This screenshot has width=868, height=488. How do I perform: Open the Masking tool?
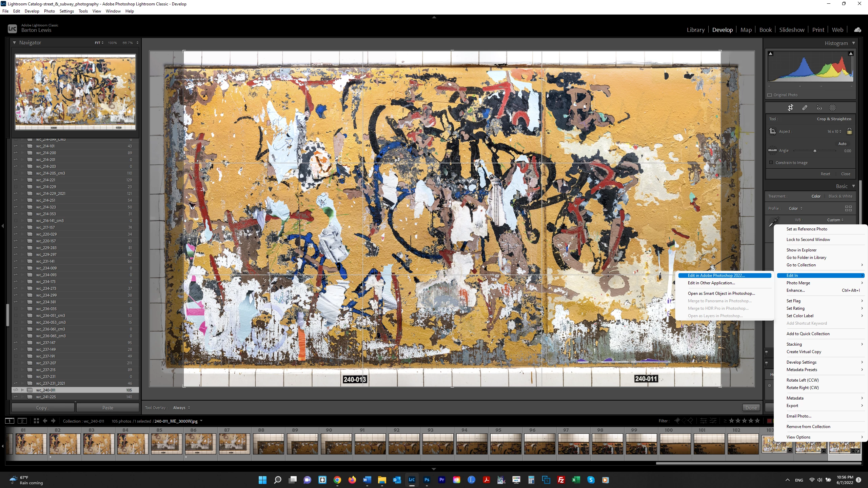[x=832, y=108]
